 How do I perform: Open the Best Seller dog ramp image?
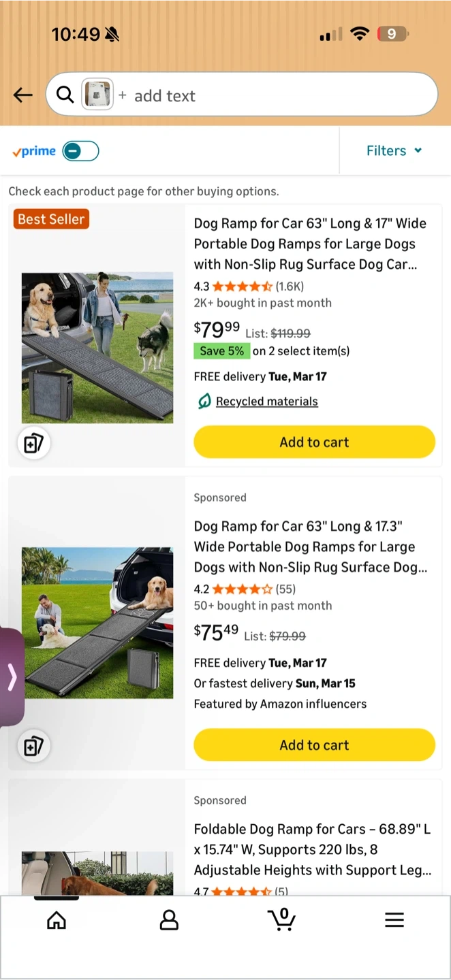97,348
